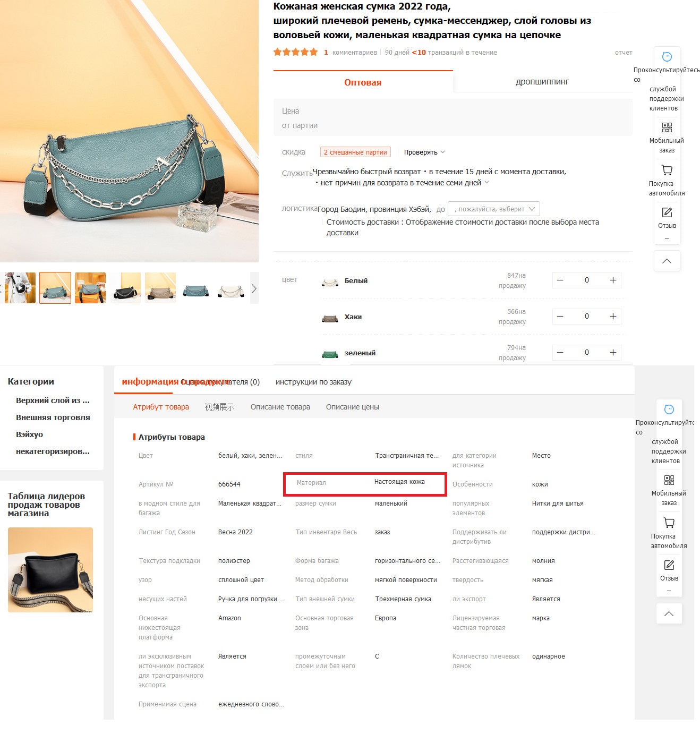Screen dimensions: 700x734
Task: Open инструкции по заказу tab
Action: [313, 382]
